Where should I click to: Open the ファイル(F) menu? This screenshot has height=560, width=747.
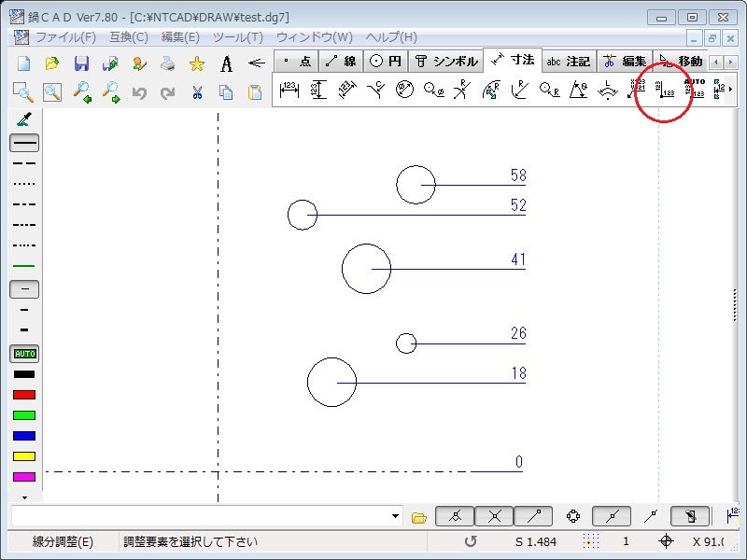coord(66,37)
